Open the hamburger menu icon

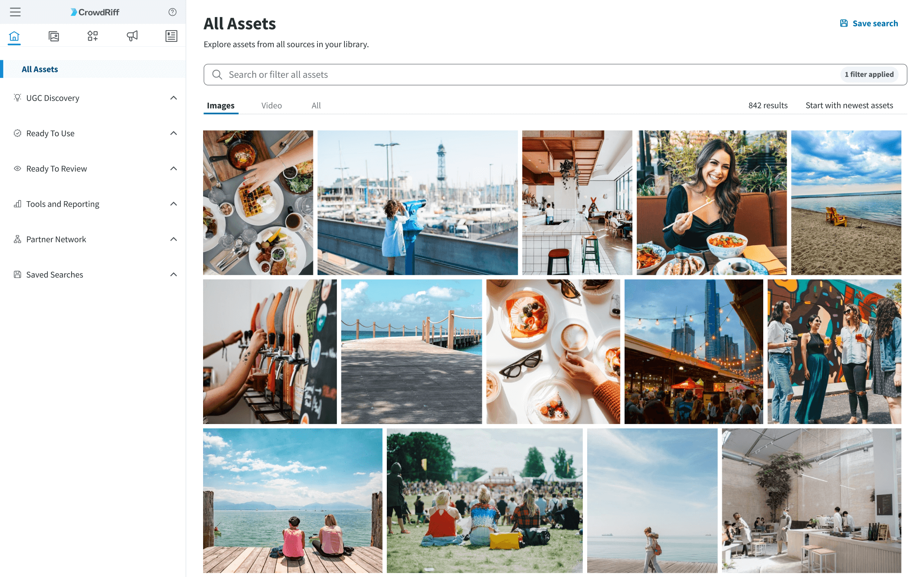point(15,12)
